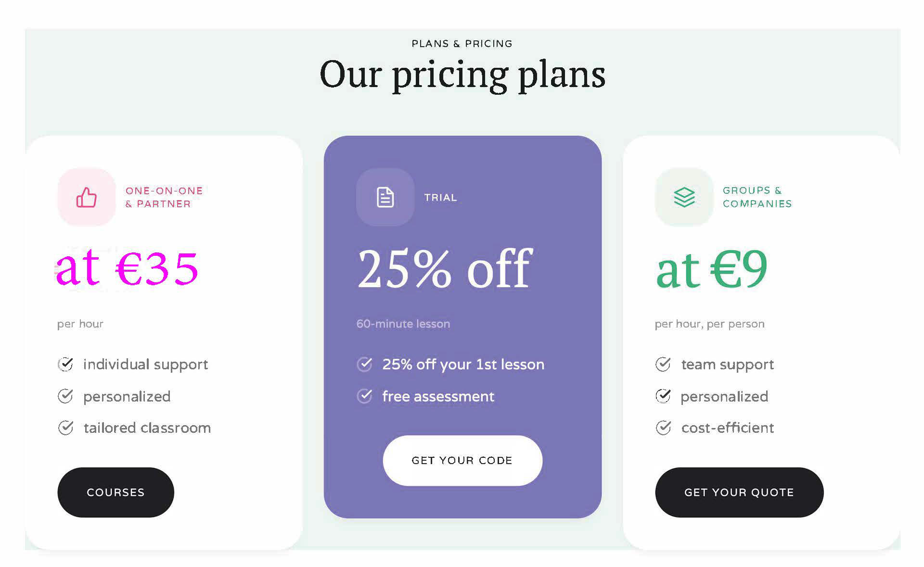Image resolution: width=924 pixels, height=567 pixels.
Task: Click checkmark icon beside individual support
Action: (65, 365)
